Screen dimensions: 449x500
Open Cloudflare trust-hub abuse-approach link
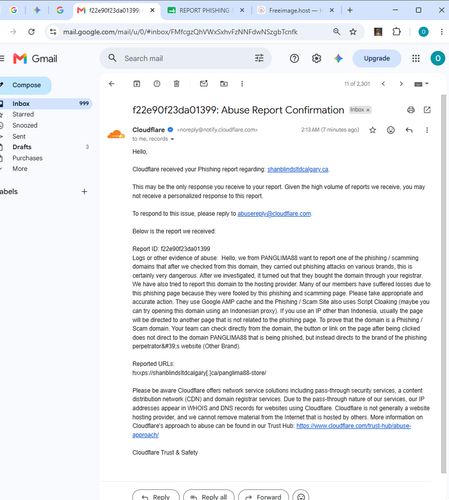click(353, 426)
